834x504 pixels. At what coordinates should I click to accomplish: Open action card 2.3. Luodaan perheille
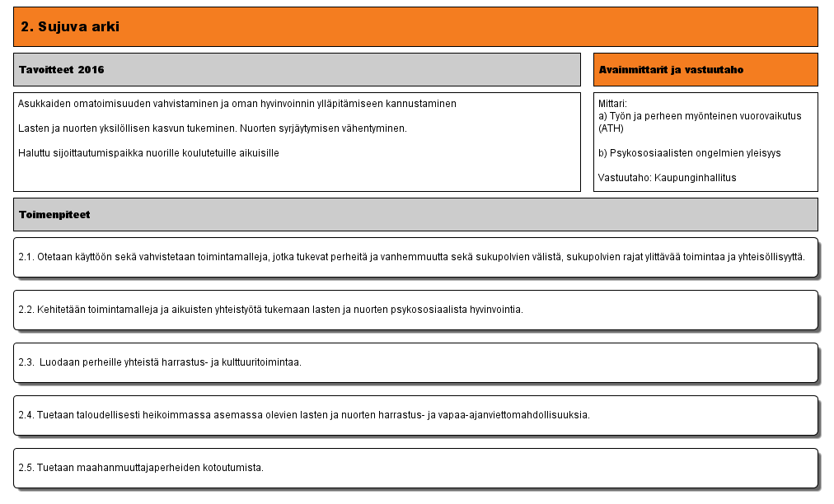415,362
